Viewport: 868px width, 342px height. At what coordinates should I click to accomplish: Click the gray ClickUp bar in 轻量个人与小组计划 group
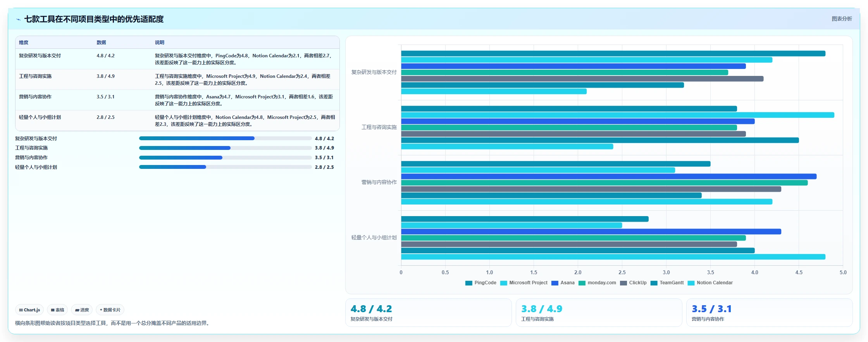[x=569, y=244]
